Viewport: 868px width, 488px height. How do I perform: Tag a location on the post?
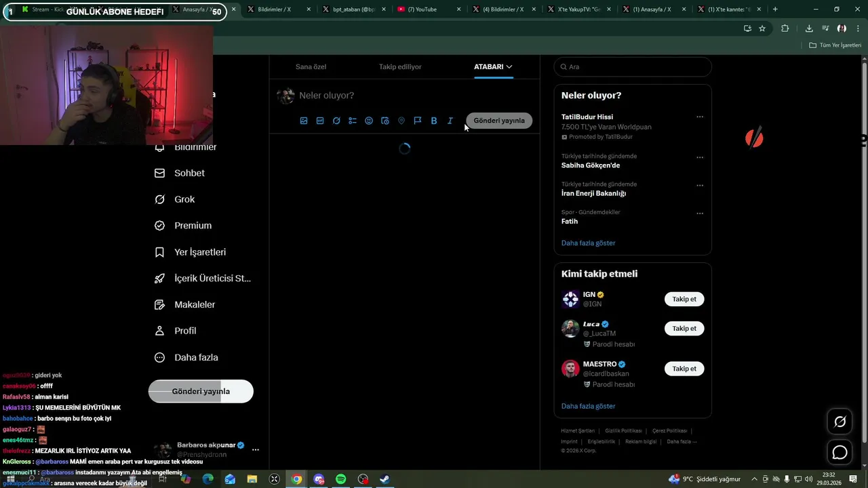(x=401, y=121)
